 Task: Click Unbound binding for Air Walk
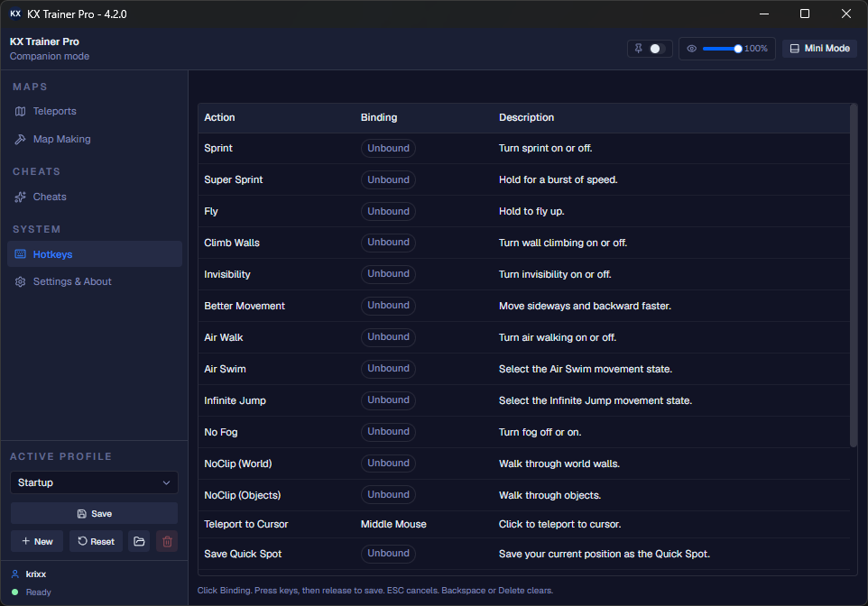(x=388, y=337)
